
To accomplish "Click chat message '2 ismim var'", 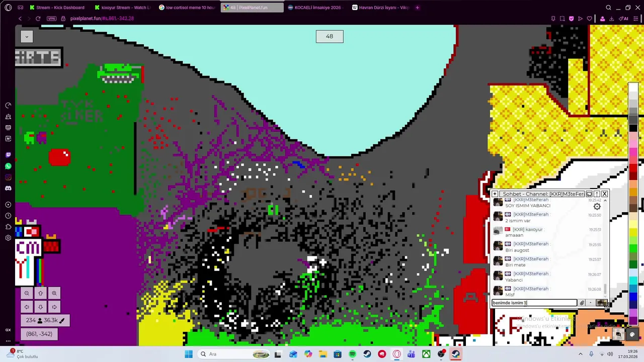I will click(518, 221).
